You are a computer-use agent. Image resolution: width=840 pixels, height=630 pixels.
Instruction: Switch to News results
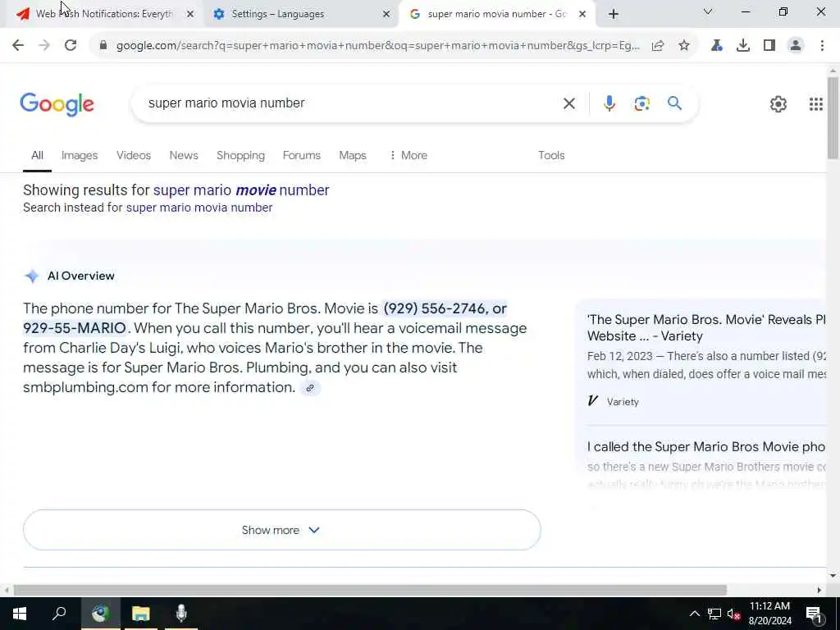click(x=184, y=155)
